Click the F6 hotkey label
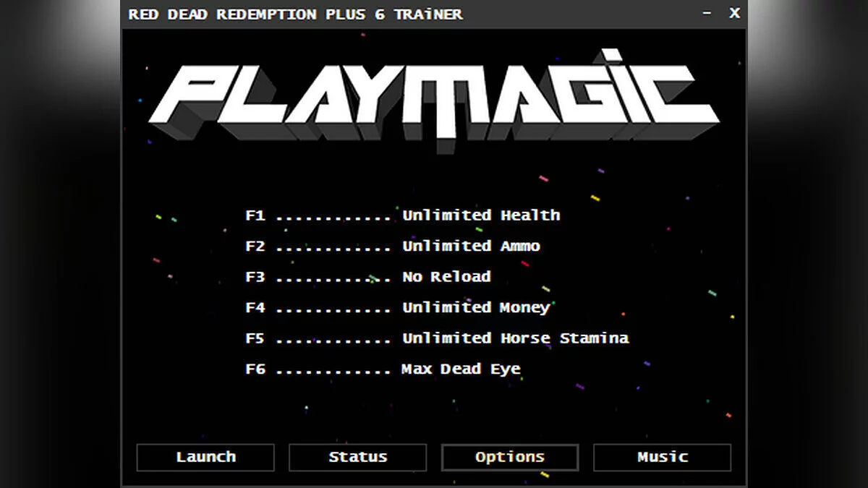The image size is (868, 488). pos(255,369)
